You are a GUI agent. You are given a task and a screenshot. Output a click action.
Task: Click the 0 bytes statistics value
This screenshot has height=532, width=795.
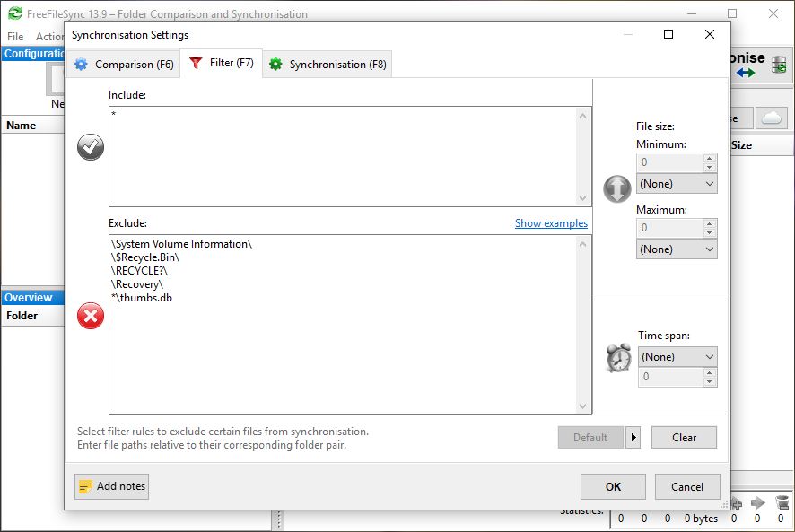[701, 519]
